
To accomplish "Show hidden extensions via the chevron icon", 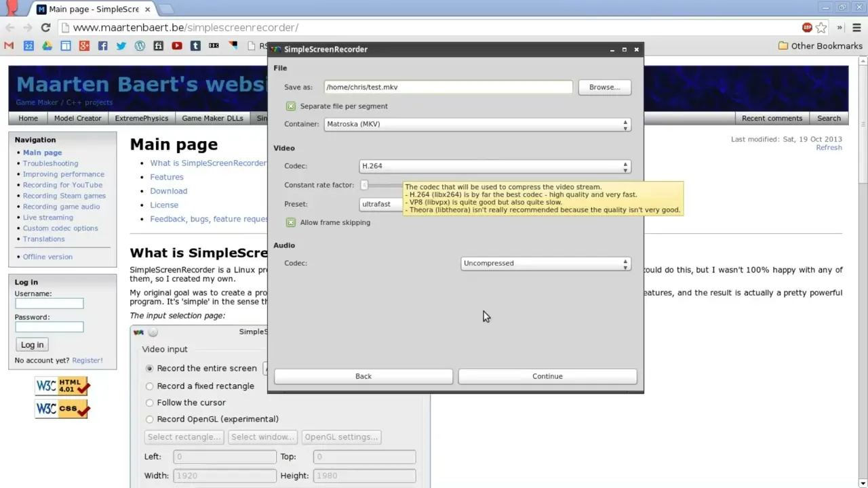I will [840, 28].
